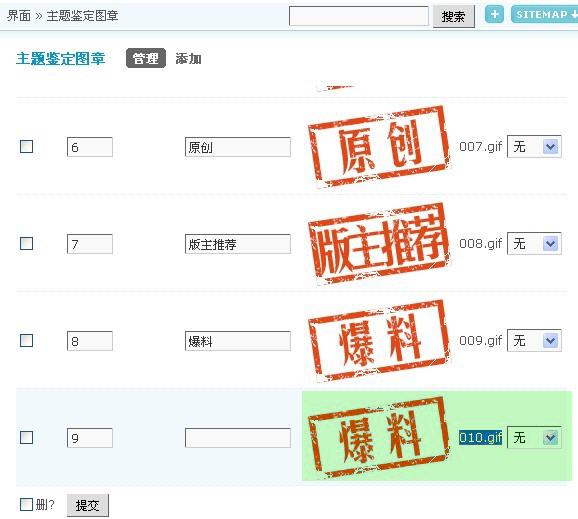Click the search text box at top

pyautogui.click(x=359, y=16)
